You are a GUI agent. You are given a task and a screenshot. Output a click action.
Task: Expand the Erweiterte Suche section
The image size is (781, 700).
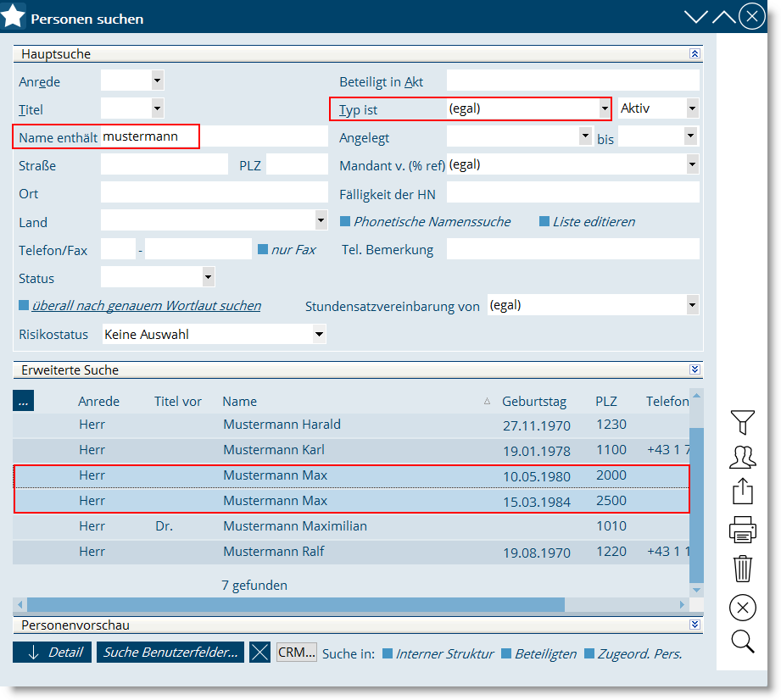tap(695, 369)
